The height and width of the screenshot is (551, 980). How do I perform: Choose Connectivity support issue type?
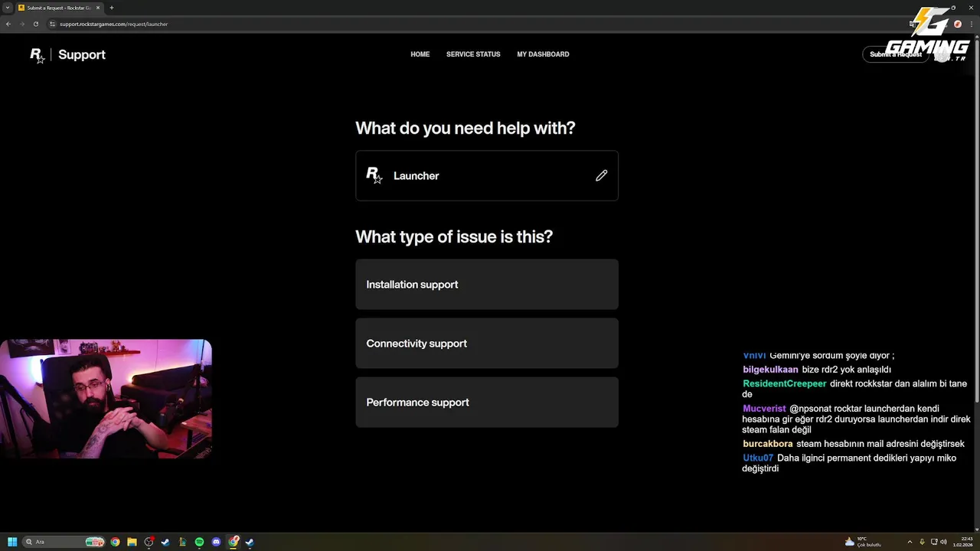point(487,343)
